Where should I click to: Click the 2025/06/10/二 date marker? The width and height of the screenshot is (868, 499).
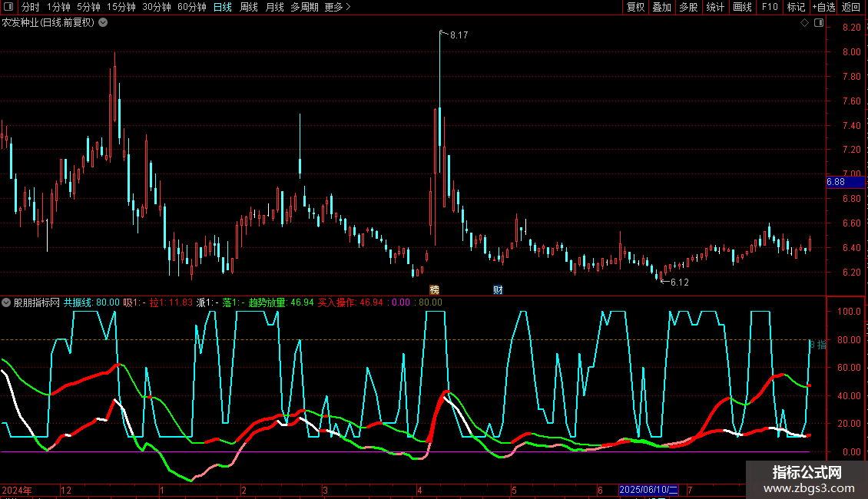(x=648, y=490)
